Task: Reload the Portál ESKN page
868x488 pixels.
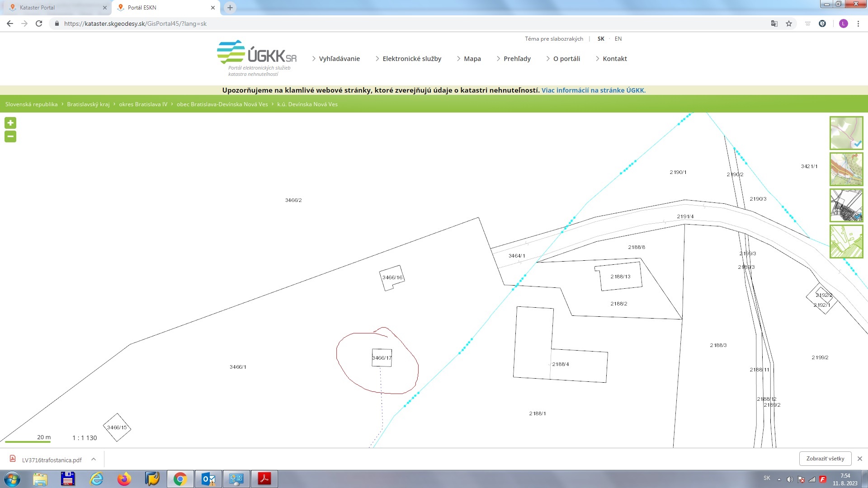Action: click(x=39, y=23)
